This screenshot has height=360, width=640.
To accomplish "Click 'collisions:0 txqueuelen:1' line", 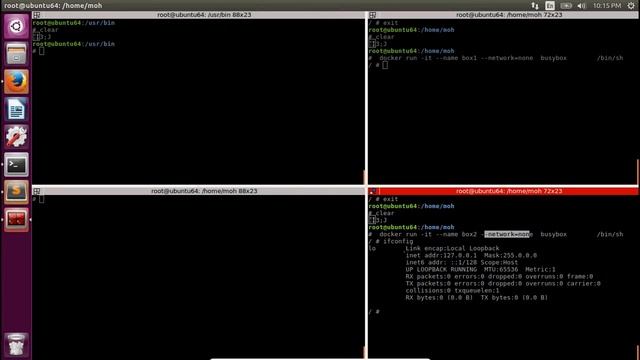I will click(x=452, y=291).
